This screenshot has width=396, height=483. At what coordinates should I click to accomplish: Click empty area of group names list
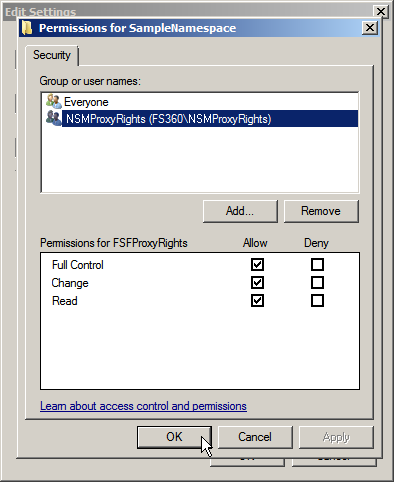(x=200, y=160)
